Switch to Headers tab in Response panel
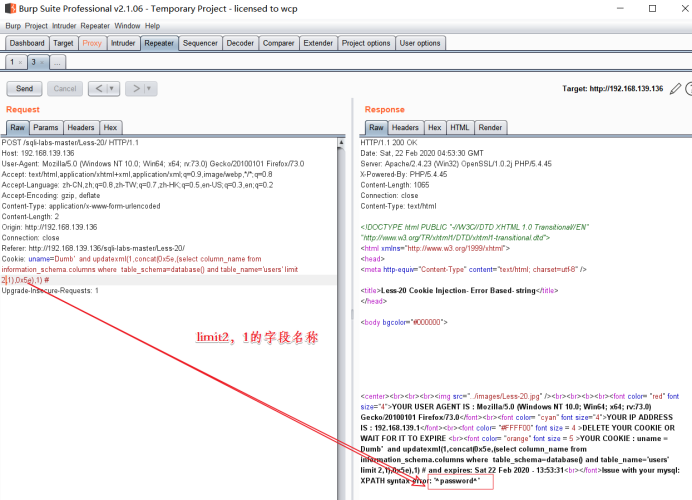 405,128
